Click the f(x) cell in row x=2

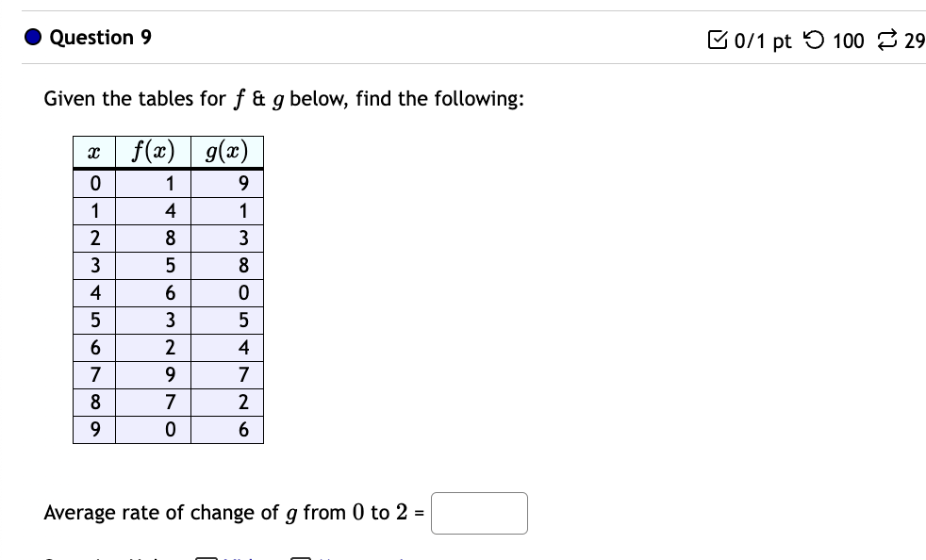(169, 235)
